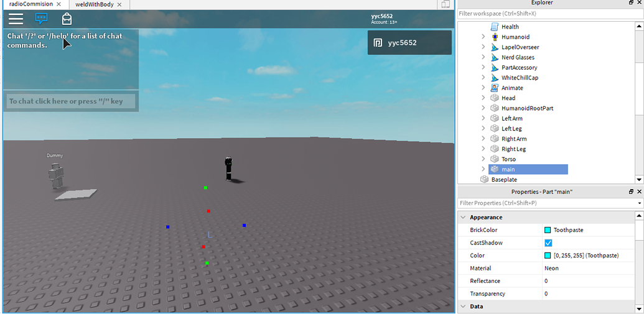The width and height of the screenshot is (644, 314).
Task: Click the yyc5652 player list entry
Action: coord(409,42)
